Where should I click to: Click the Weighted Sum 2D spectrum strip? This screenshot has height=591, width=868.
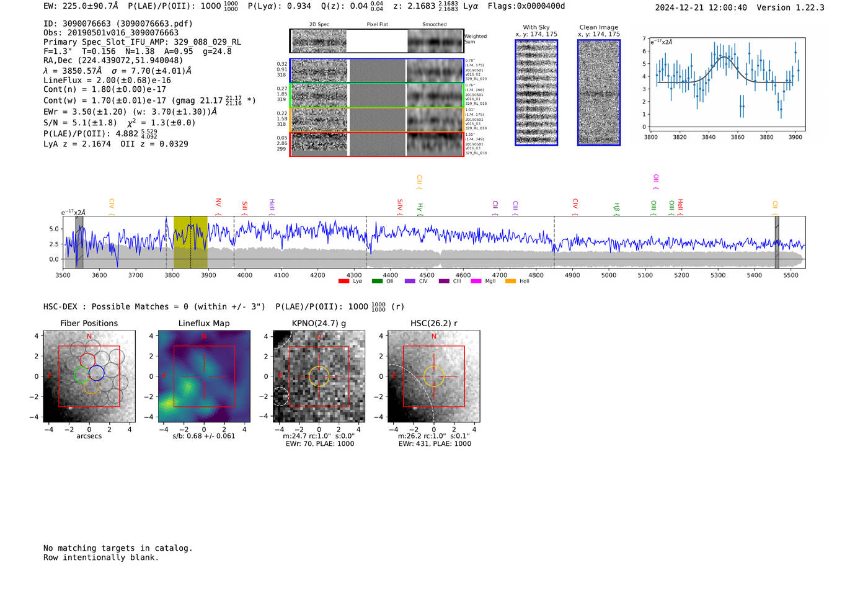(x=376, y=41)
